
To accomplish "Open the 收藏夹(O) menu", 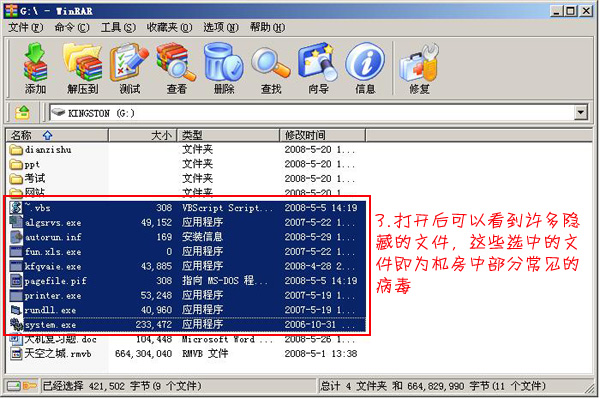I will pyautogui.click(x=169, y=28).
